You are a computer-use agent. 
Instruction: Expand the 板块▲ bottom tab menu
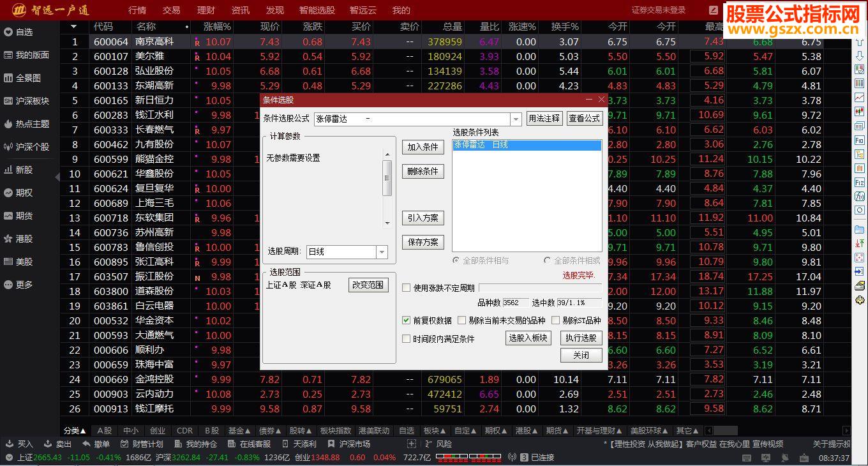435,431
